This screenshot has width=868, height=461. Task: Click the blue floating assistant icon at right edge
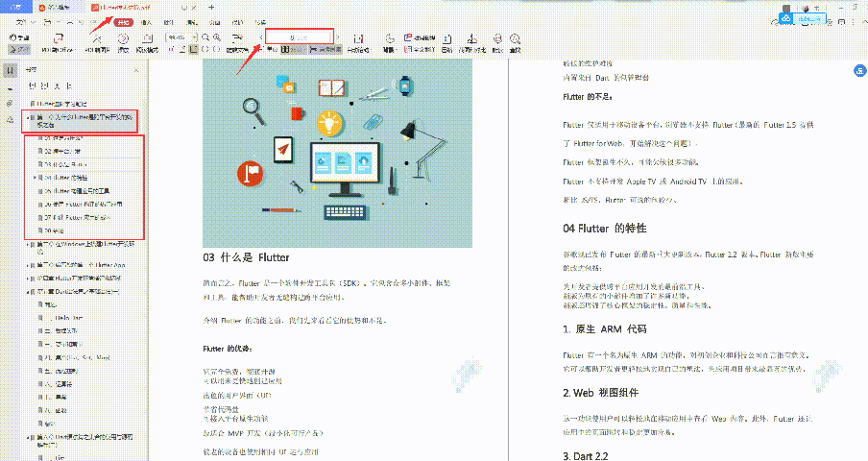pos(859,70)
